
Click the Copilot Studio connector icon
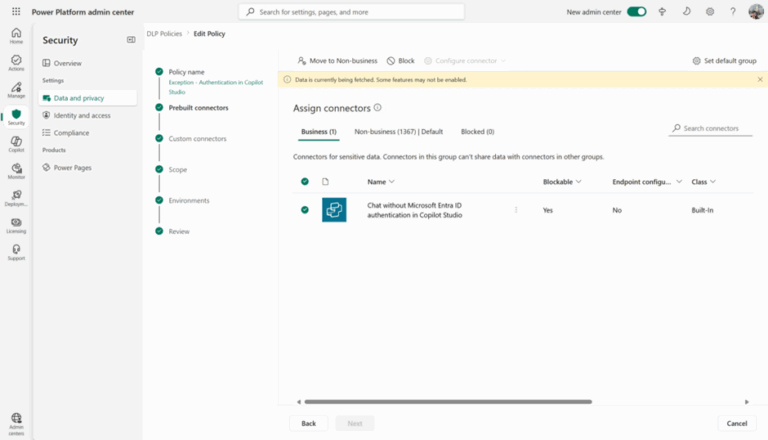point(334,210)
